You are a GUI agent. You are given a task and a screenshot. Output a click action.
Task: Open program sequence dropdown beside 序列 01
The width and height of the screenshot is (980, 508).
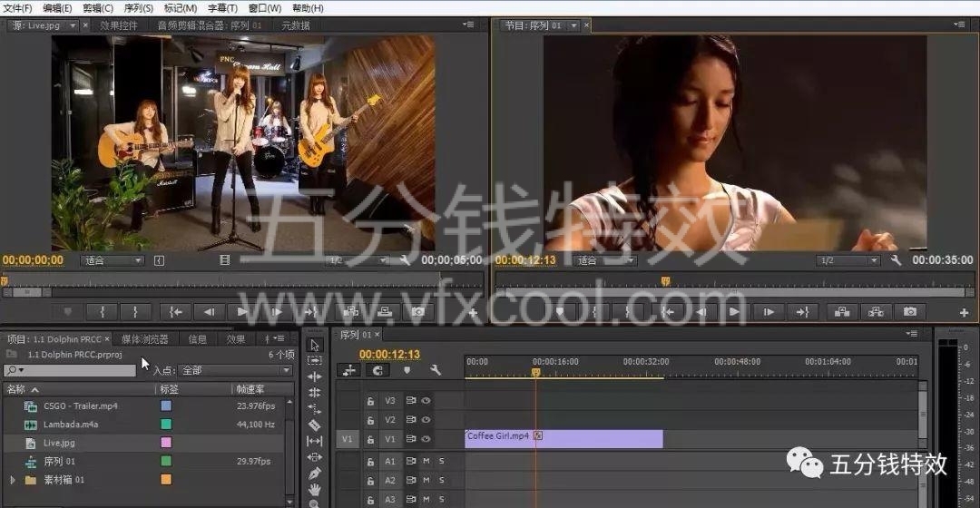[x=573, y=25]
